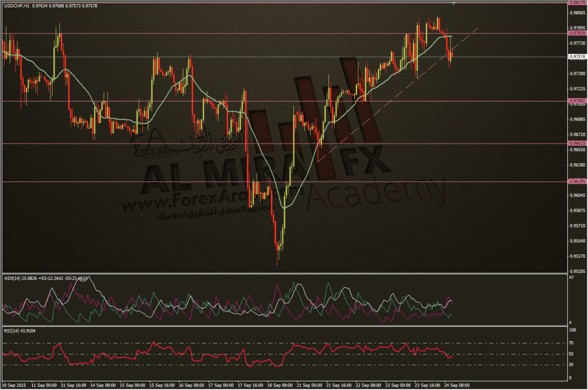Click the current price tag 0.97578

(578, 57)
